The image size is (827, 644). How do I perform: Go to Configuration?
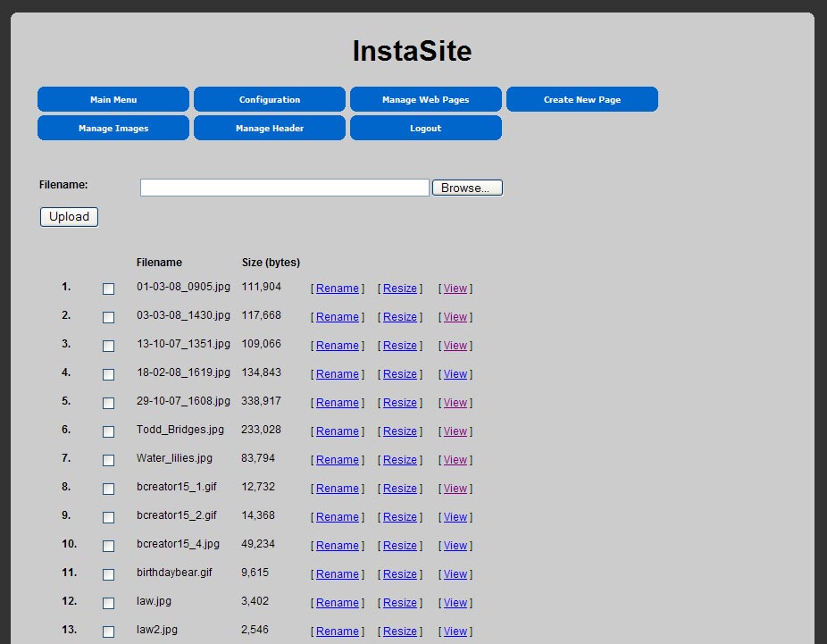pyautogui.click(x=270, y=99)
